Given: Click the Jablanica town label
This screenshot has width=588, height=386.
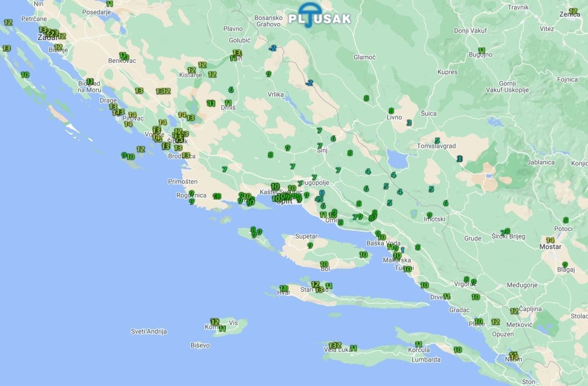Looking at the screenshot, I should pyautogui.click(x=540, y=162).
